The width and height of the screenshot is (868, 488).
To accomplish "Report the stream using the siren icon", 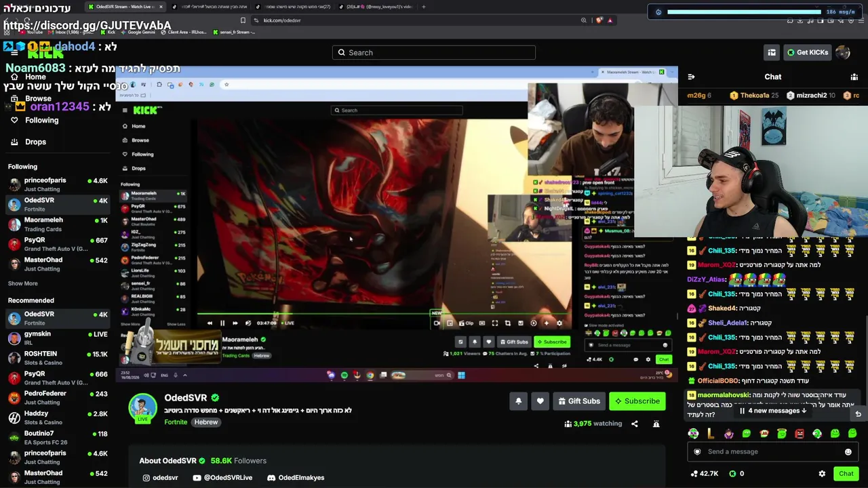I will click(x=656, y=424).
